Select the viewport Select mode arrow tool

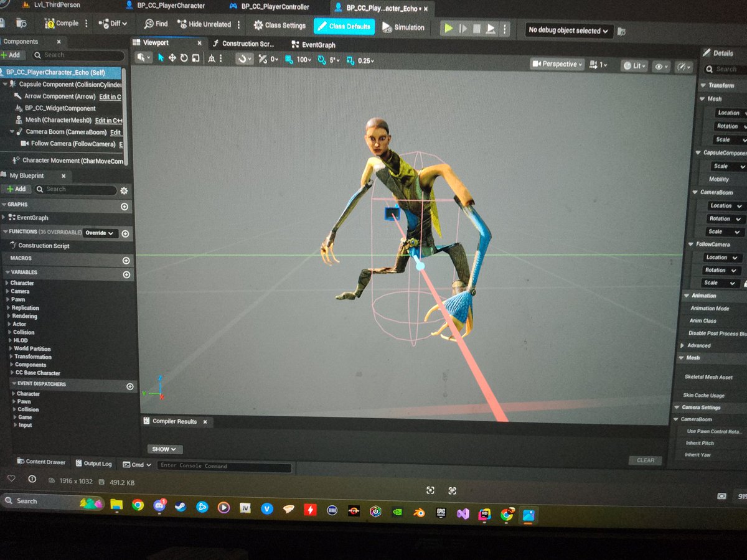(161, 58)
